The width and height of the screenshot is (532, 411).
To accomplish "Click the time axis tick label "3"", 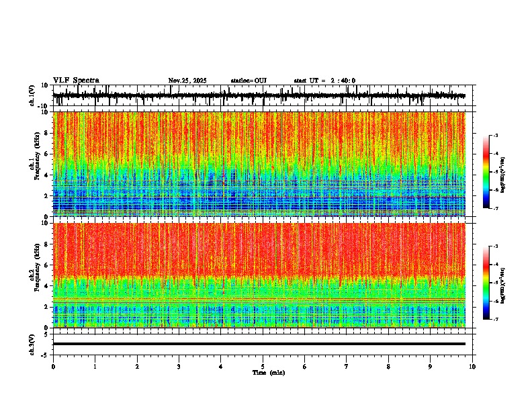I will [179, 367].
